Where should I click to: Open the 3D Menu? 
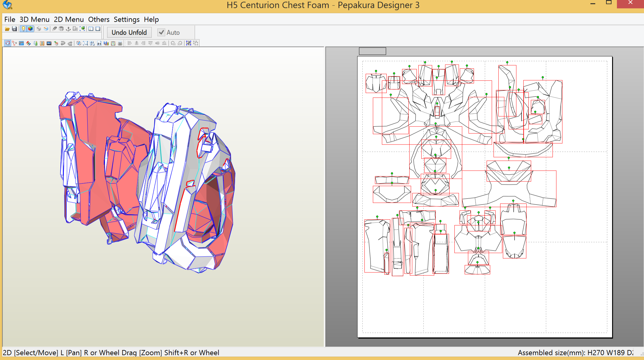tap(34, 19)
